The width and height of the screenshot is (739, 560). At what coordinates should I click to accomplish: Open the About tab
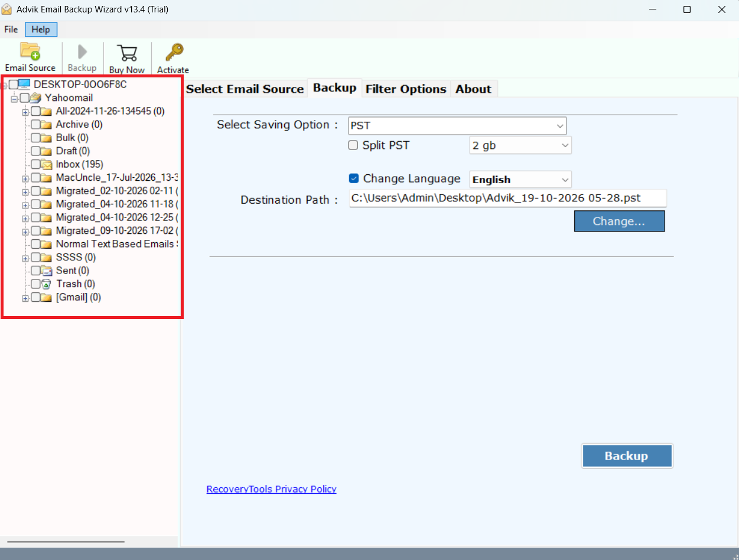coord(473,89)
